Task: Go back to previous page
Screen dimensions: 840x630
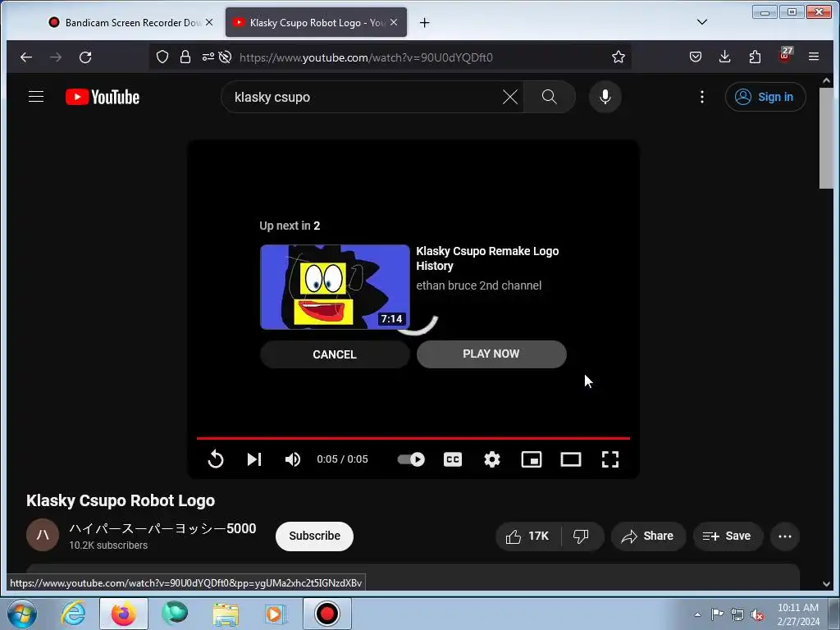Action: click(x=26, y=57)
